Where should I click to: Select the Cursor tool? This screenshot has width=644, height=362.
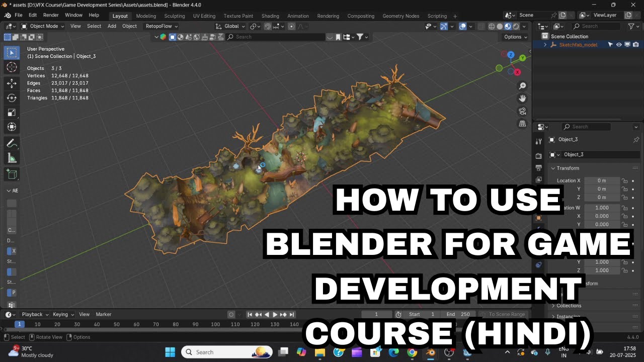pyautogui.click(x=12, y=67)
